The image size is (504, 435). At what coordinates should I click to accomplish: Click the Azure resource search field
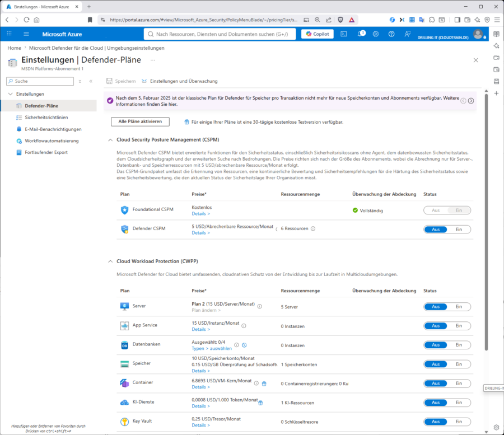pyautogui.click(x=220, y=34)
